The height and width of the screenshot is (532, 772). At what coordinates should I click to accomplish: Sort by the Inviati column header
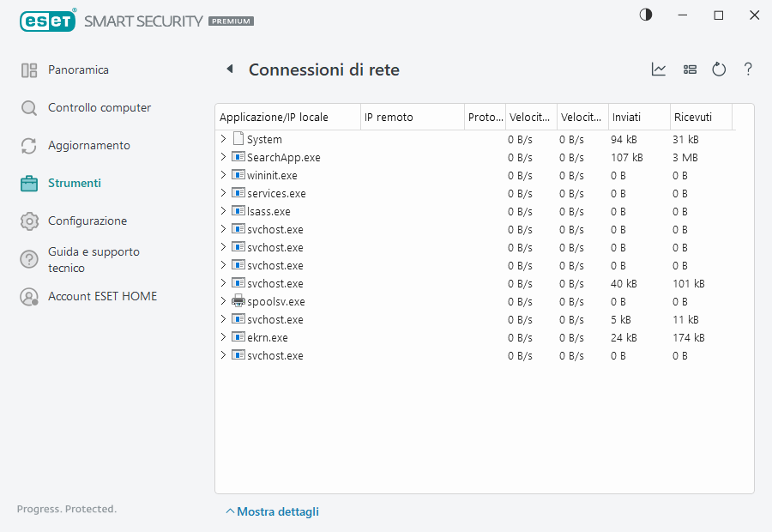click(x=626, y=117)
